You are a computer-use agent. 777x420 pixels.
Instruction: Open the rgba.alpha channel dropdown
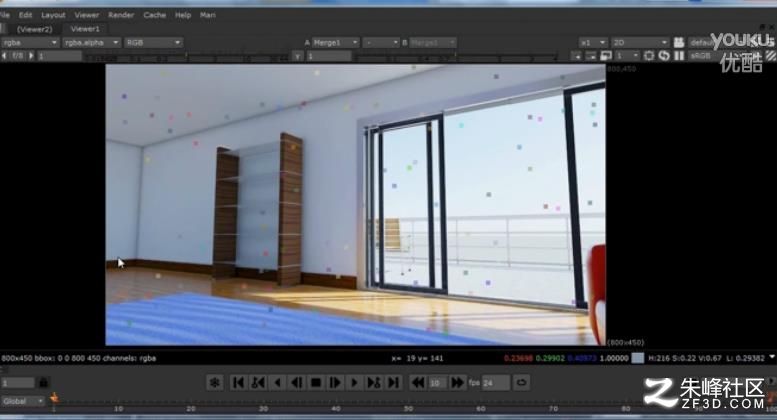[x=91, y=43]
